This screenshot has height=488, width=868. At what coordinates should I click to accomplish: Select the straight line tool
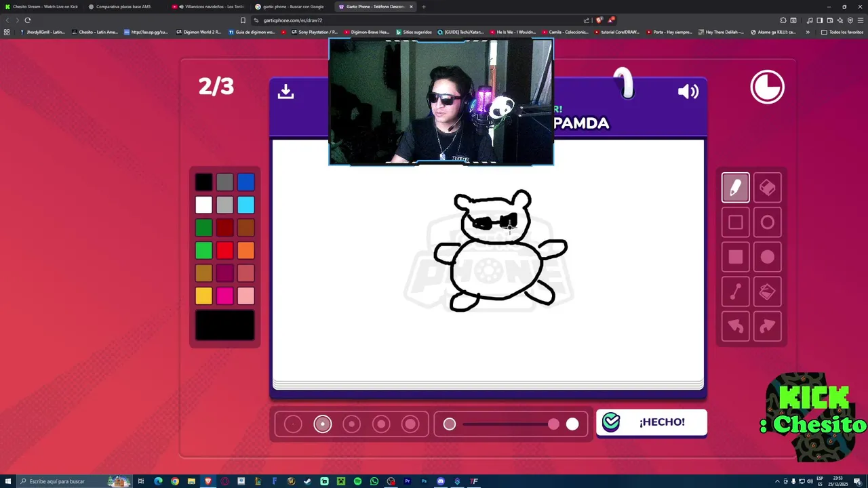tap(735, 291)
